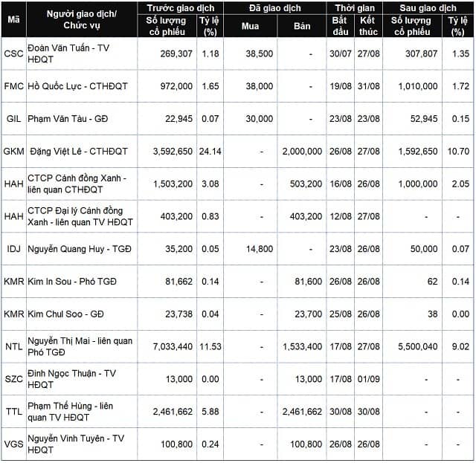This screenshot has width=476, height=463.
Task: Click the 24.14 percentage in the GKM row
Action: (x=210, y=151)
